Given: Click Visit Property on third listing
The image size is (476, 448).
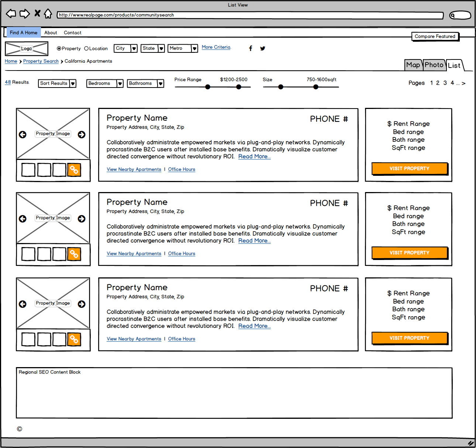Looking at the screenshot, I should (x=410, y=338).
